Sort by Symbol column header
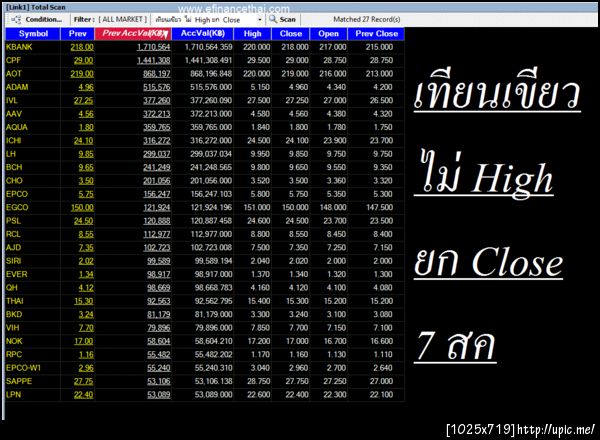This screenshot has height=440, width=600. pos(33,34)
